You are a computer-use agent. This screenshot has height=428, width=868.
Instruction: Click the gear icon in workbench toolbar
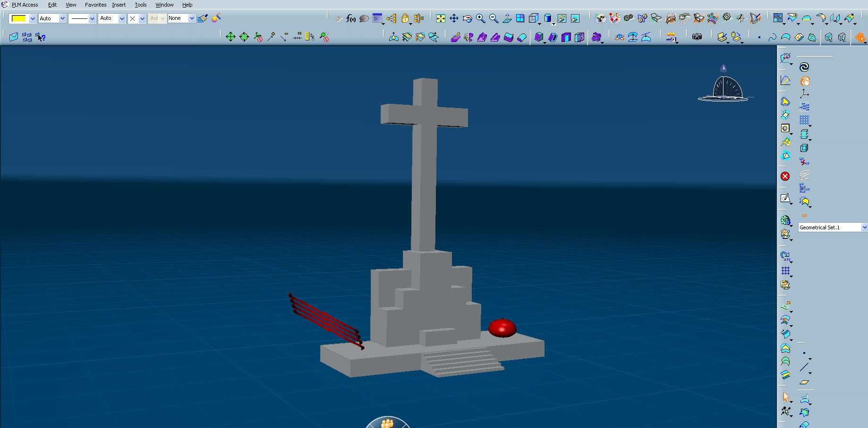727,17
